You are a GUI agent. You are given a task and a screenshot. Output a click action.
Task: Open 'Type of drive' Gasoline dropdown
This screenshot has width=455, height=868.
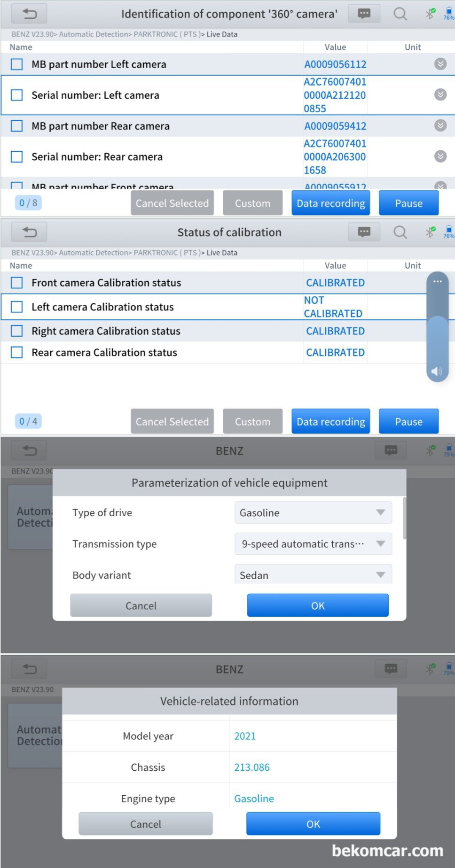click(x=313, y=512)
